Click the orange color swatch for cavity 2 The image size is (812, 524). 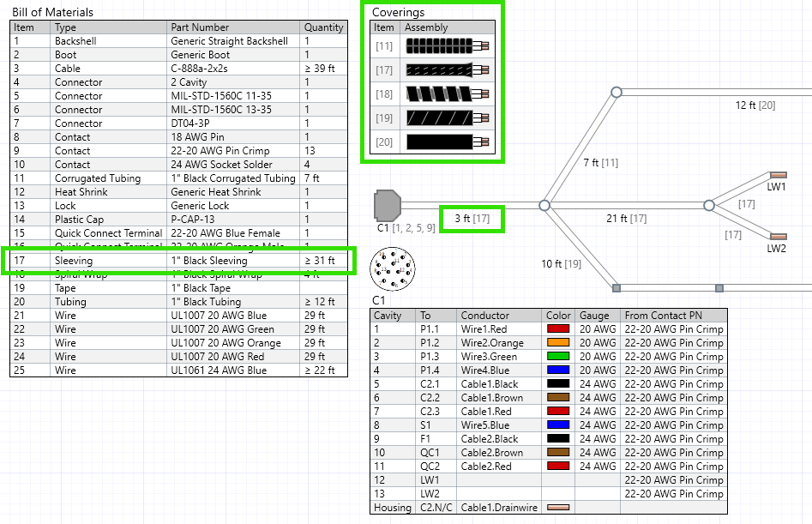557,343
